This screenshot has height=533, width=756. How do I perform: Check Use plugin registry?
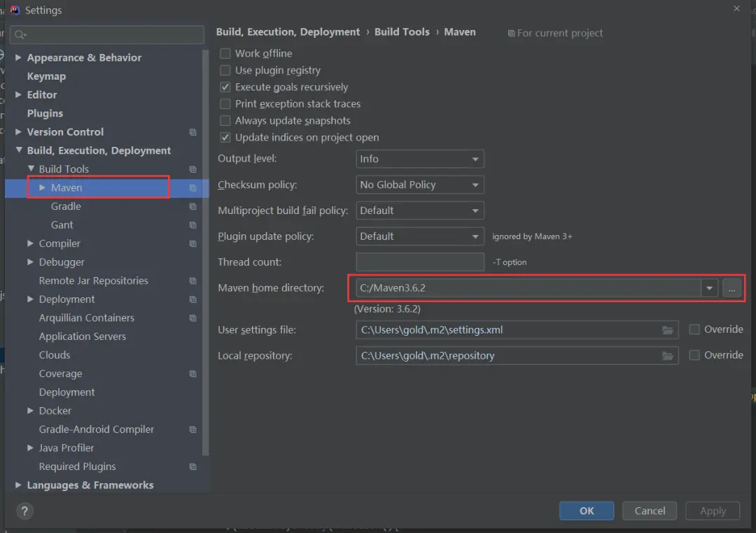(225, 71)
